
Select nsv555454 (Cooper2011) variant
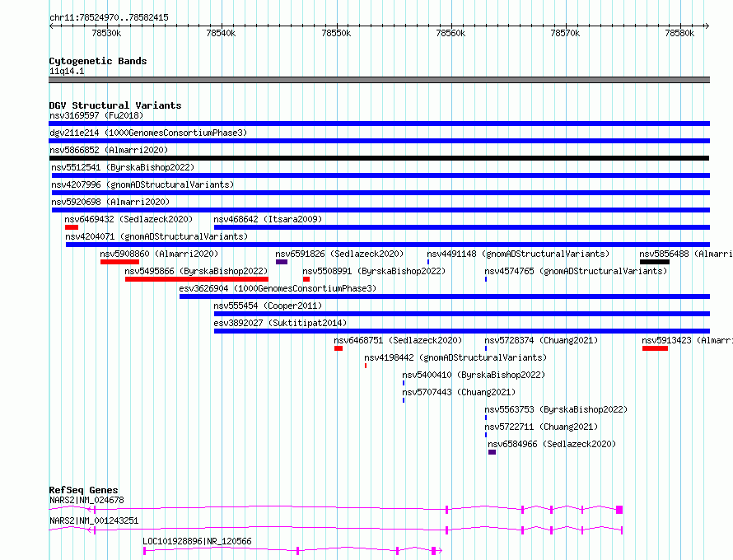tap(462, 314)
